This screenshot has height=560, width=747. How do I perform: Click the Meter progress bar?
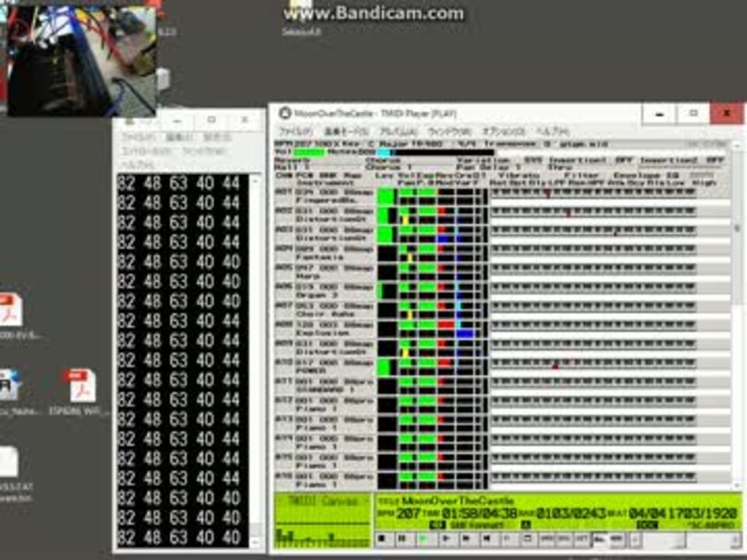(436, 152)
